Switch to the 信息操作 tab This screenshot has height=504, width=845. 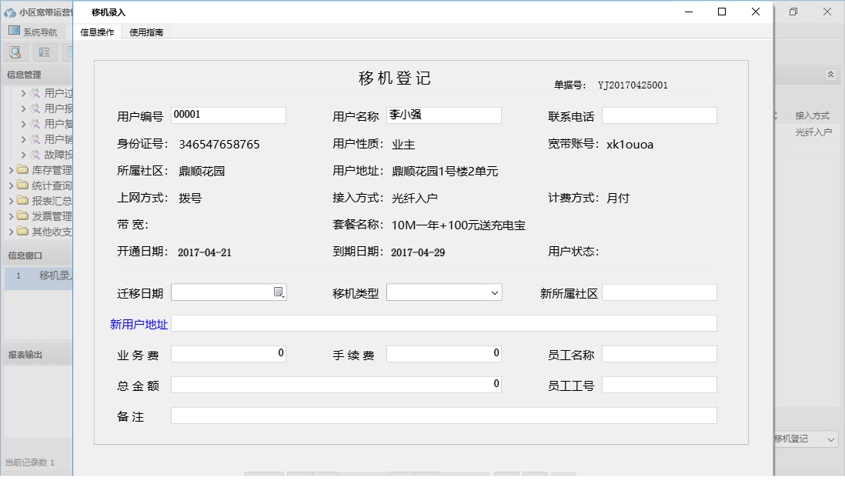coord(96,33)
